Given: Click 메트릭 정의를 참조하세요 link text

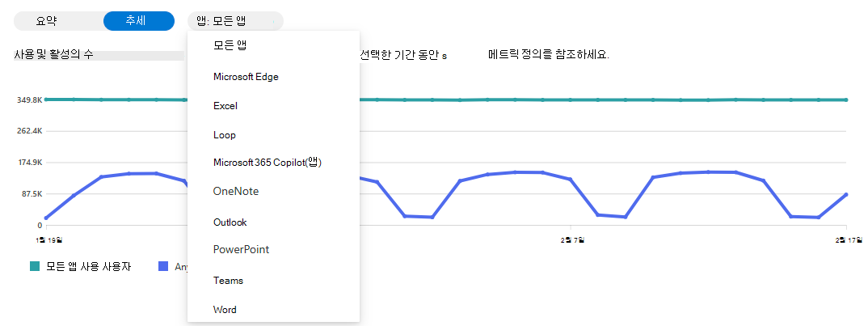Looking at the screenshot, I should click(x=548, y=56).
